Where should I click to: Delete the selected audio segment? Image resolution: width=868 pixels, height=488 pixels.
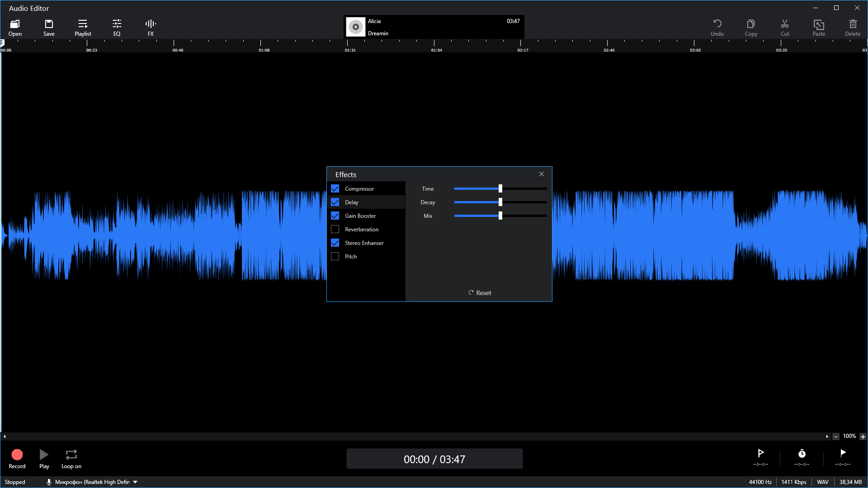[853, 27]
